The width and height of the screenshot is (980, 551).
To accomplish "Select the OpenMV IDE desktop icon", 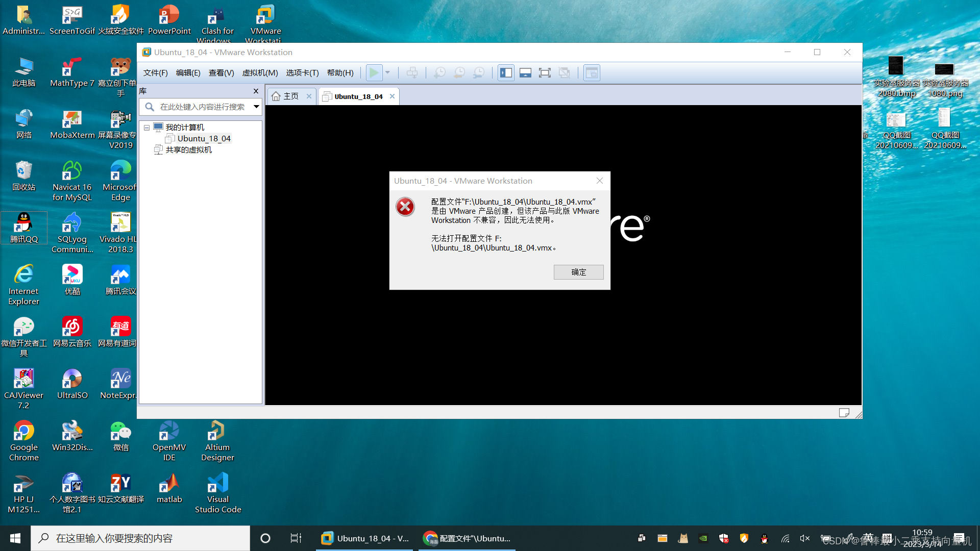I will [169, 441].
